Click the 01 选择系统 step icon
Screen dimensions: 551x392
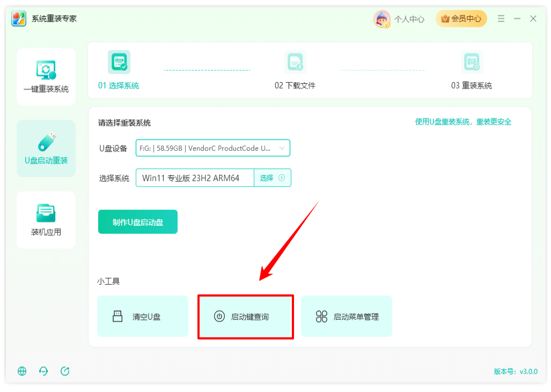tap(119, 62)
